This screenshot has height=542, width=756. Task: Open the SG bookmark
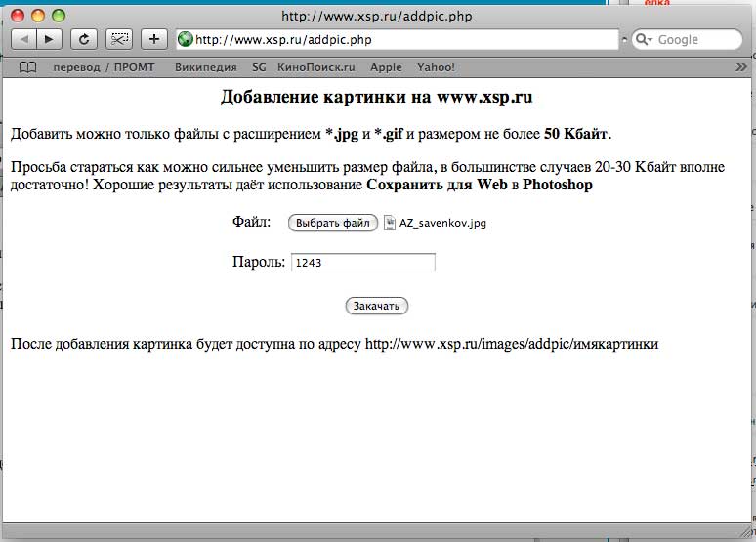(259, 67)
